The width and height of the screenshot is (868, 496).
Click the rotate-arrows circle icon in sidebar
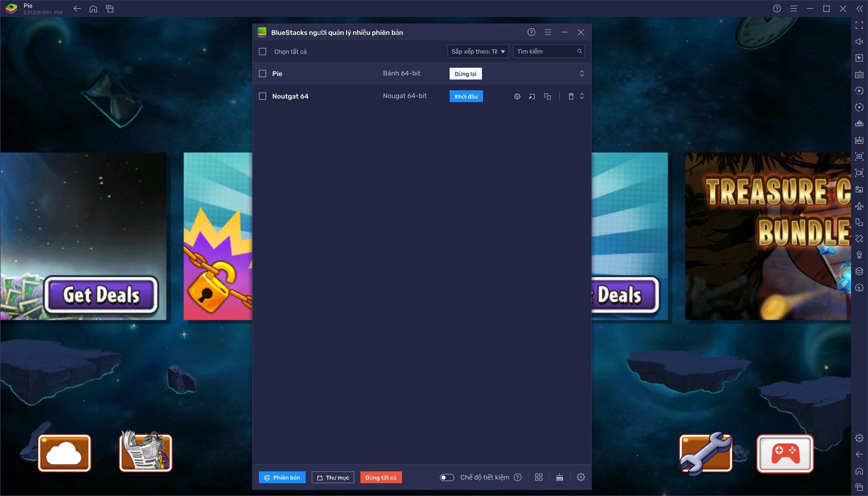tap(859, 107)
